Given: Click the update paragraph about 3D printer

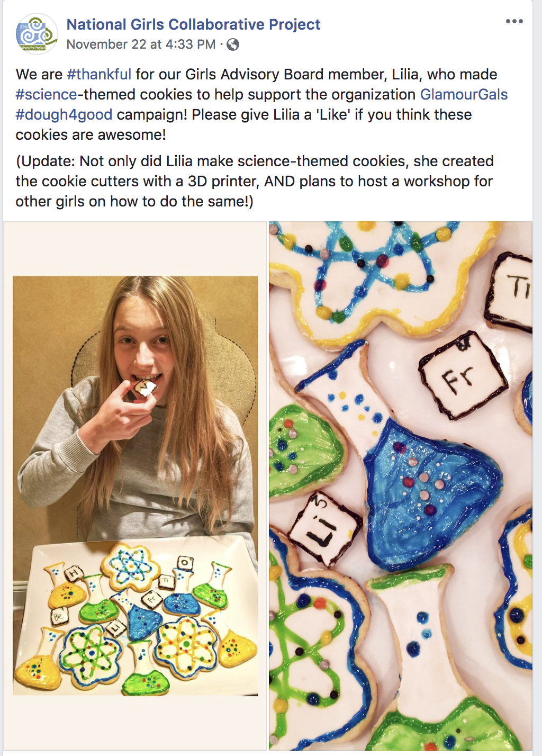Looking at the screenshot, I should click(x=255, y=181).
